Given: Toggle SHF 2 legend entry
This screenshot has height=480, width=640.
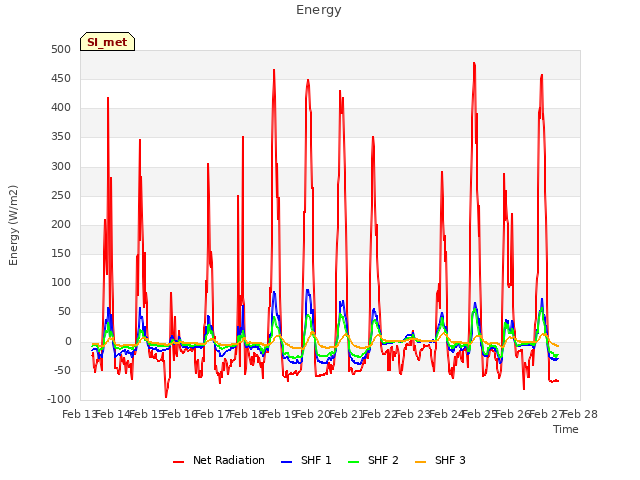Looking at the screenshot, I should point(373,460).
